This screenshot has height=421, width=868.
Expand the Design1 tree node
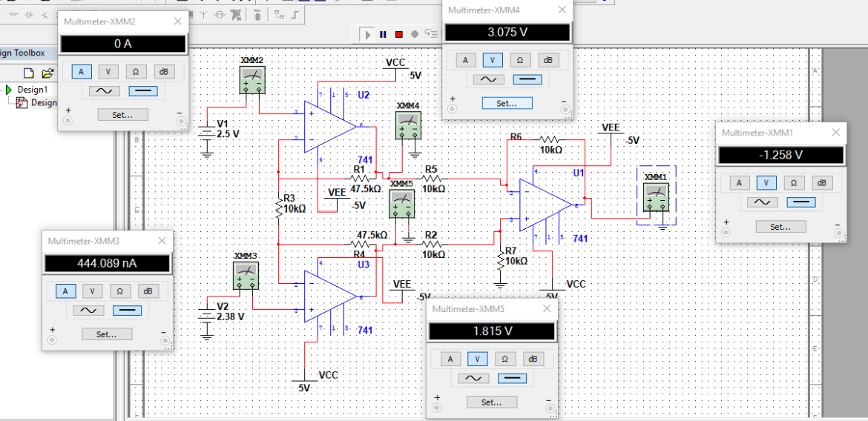pos(8,89)
